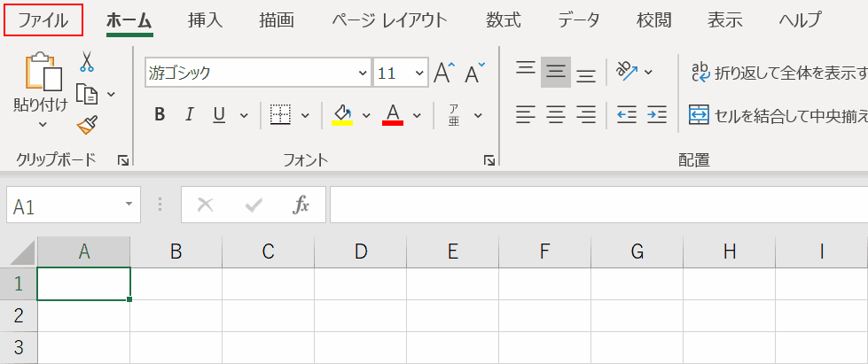Apply the yellow fill color
The height and width of the screenshot is (364, 868).
point(342,114)
